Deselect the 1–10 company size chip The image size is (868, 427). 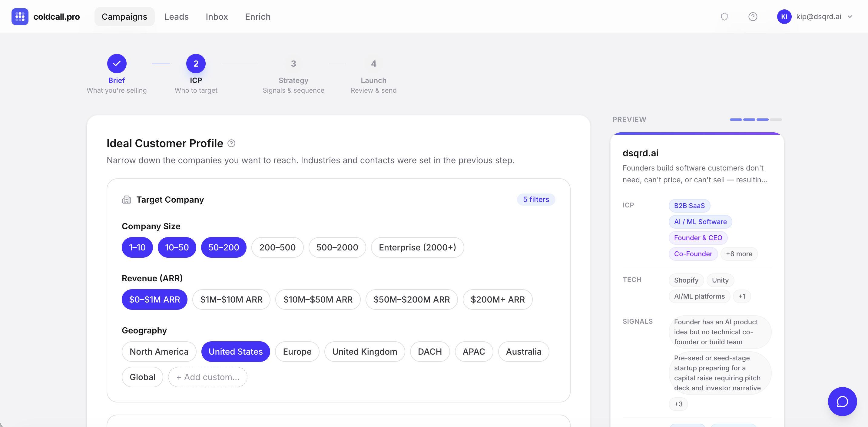(x=137, y=247)
